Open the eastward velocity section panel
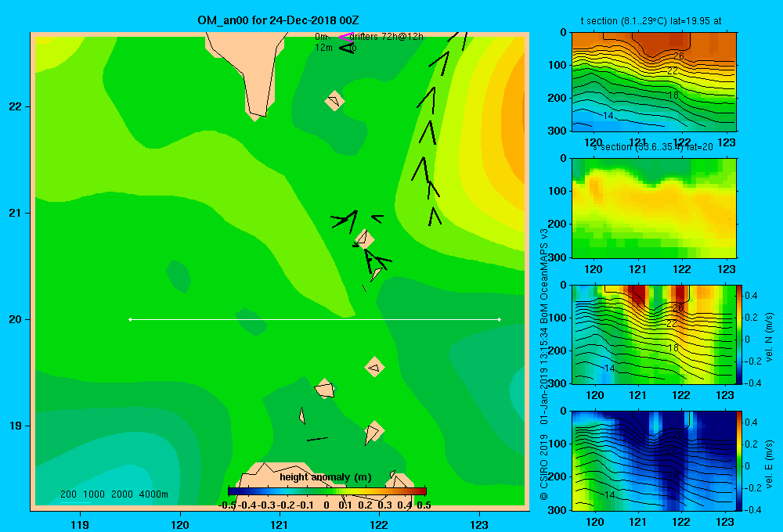The image size is (783, 532). [x=654, y=461]
